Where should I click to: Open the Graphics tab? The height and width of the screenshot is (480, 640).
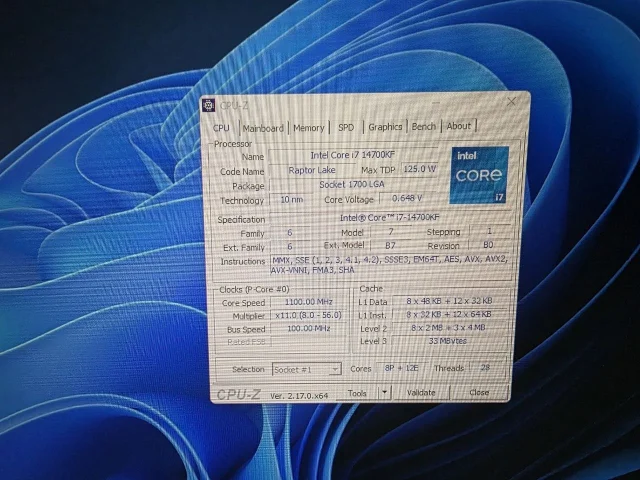385,127
